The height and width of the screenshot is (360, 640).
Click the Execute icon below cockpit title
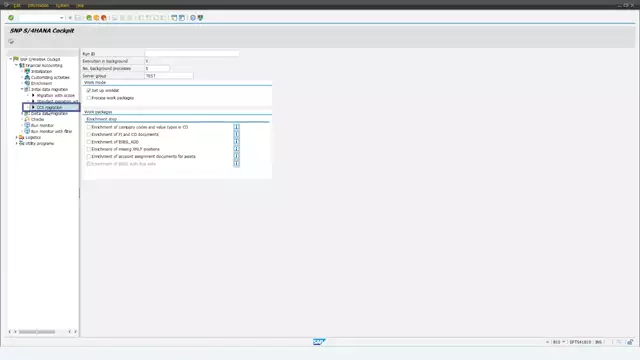(11, 42)
